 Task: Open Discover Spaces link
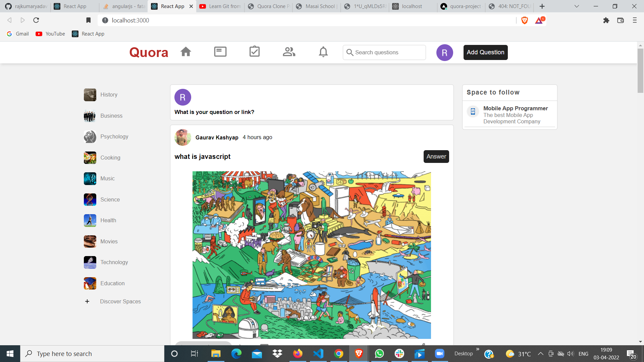120,301
